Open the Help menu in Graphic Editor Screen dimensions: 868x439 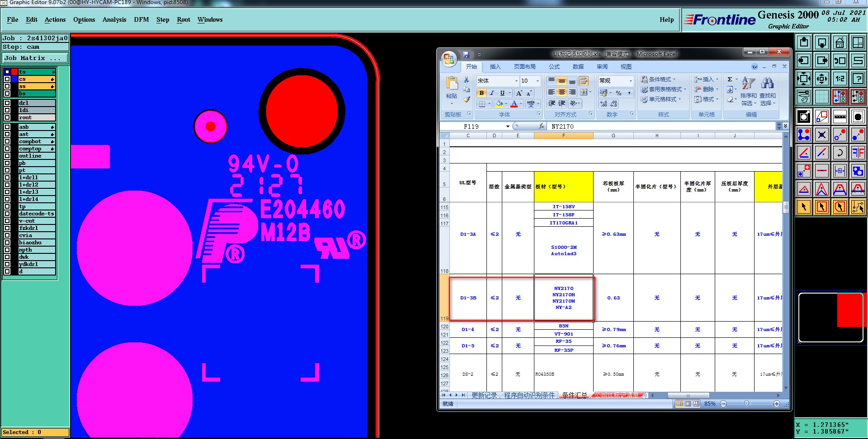pos(666,19)
